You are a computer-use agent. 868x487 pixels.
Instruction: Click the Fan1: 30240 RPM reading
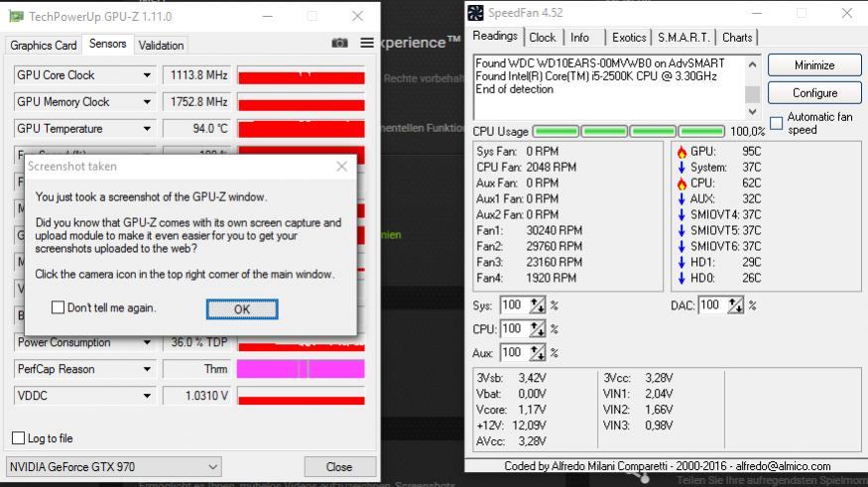(x=529, y=230)
